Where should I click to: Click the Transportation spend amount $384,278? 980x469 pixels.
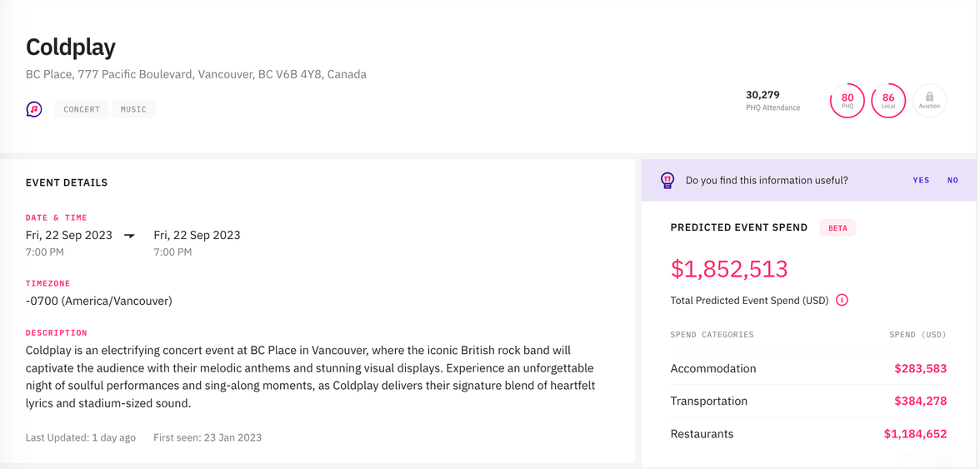click(920, 401)
